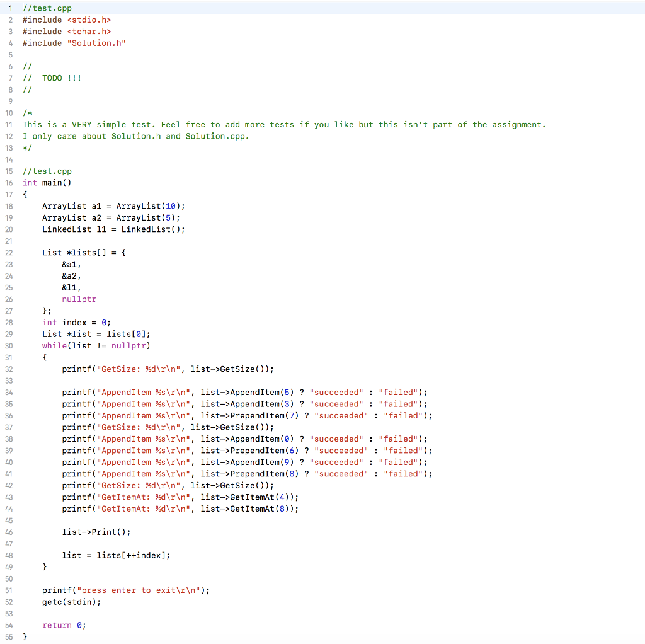645x644 pixels.
Task: Click the ArrayList(10) constructor call
Action: (150, 206)
